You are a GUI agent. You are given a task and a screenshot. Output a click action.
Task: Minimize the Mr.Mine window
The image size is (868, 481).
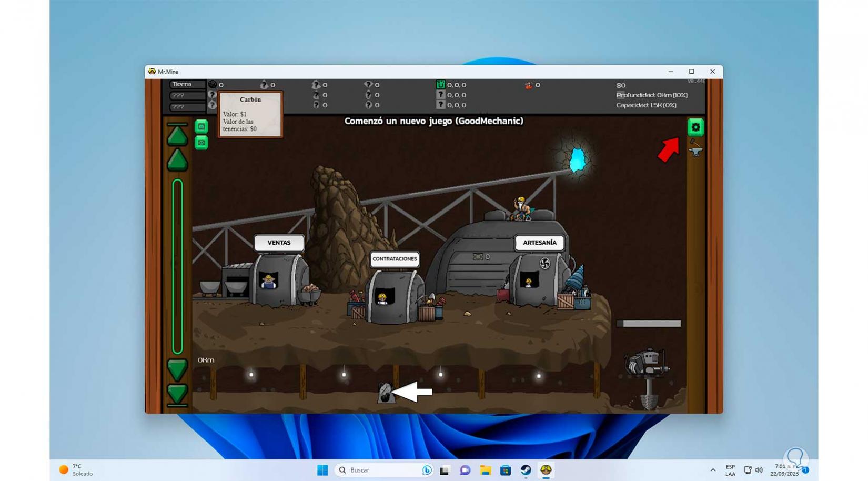tap(671, 72)
